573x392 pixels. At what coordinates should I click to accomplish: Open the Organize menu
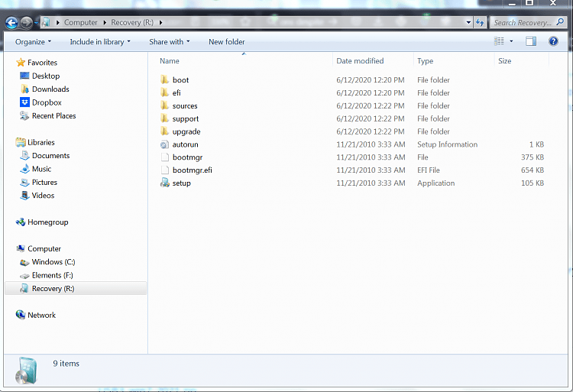point(34,42)
